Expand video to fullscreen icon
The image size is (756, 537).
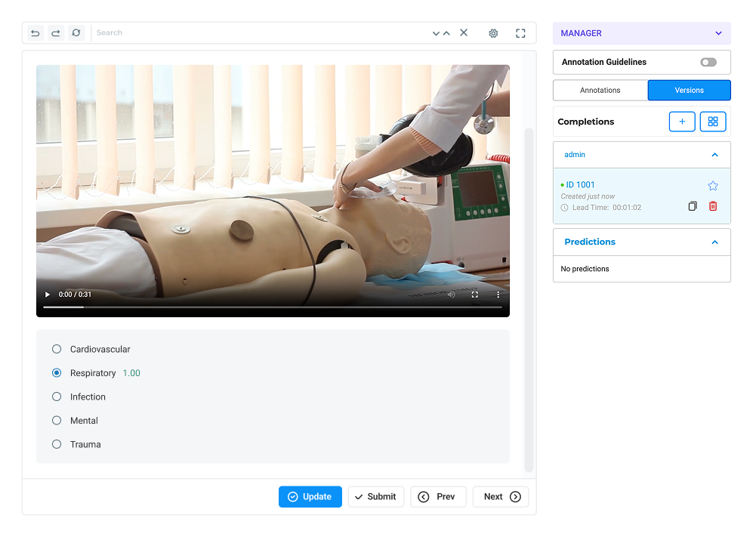tap(475, 295)
